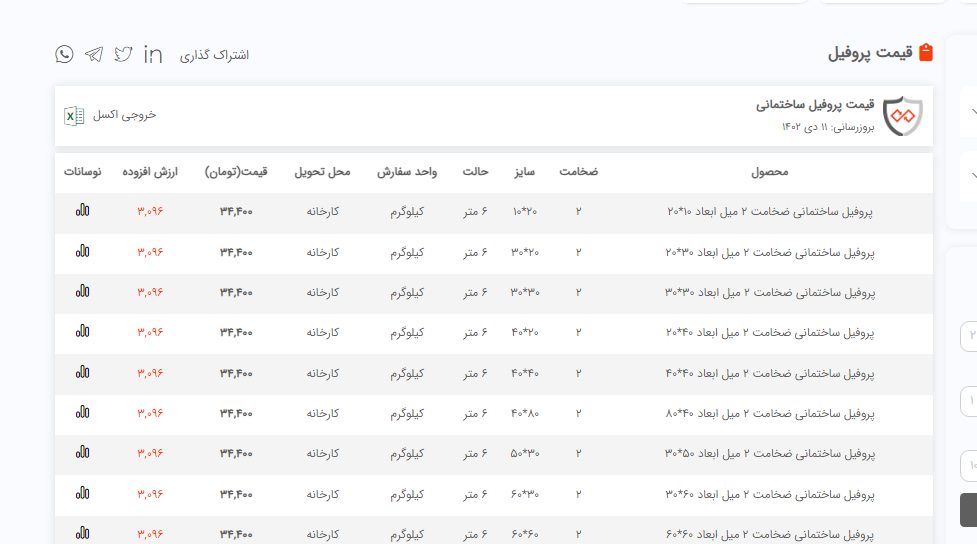
Task: Click the خروجی اکسل export link
Action: 125,115
